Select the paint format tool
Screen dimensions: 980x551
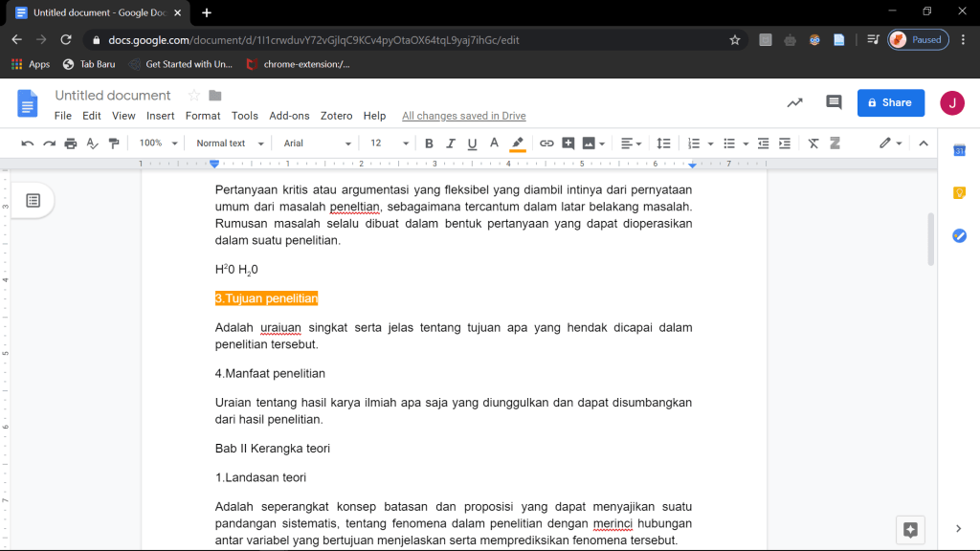[x=115, y=143]
